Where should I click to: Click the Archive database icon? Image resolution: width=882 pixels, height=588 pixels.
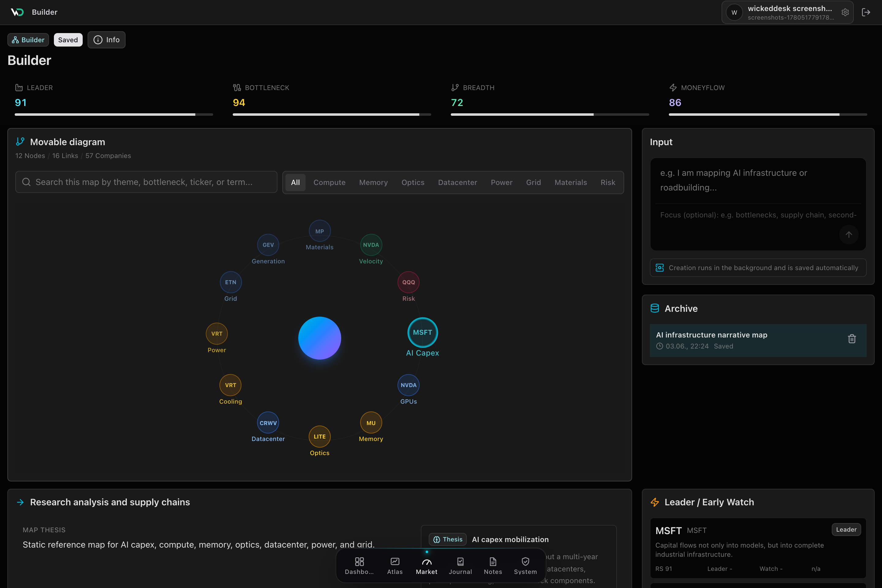click(x=655, y=308)
